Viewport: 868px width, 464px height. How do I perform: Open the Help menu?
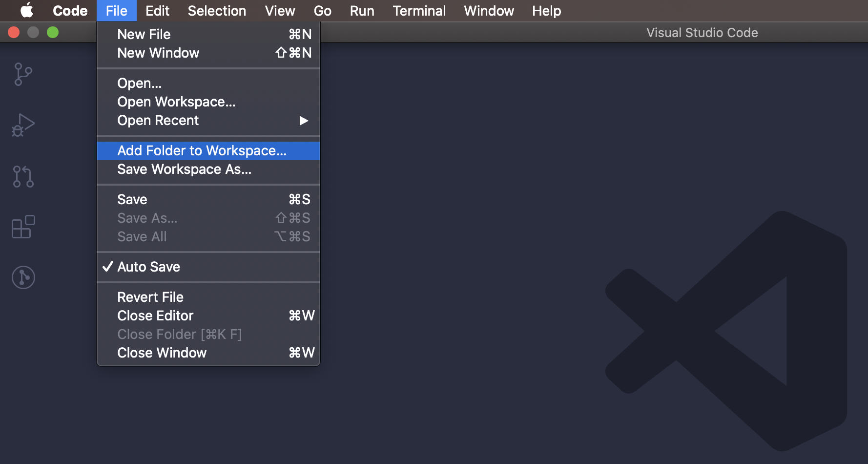(x=546, y=11)
